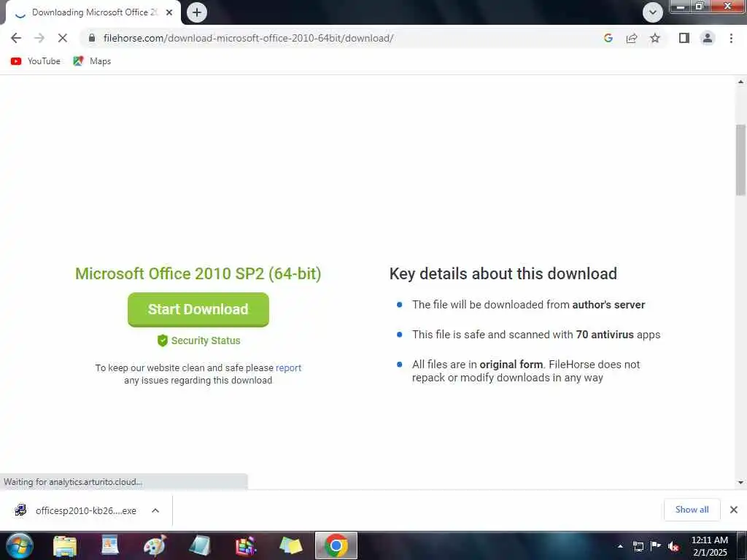Click the "author's server" bold text
Viewport: 747px width, 560px height.
click(608, 305)
